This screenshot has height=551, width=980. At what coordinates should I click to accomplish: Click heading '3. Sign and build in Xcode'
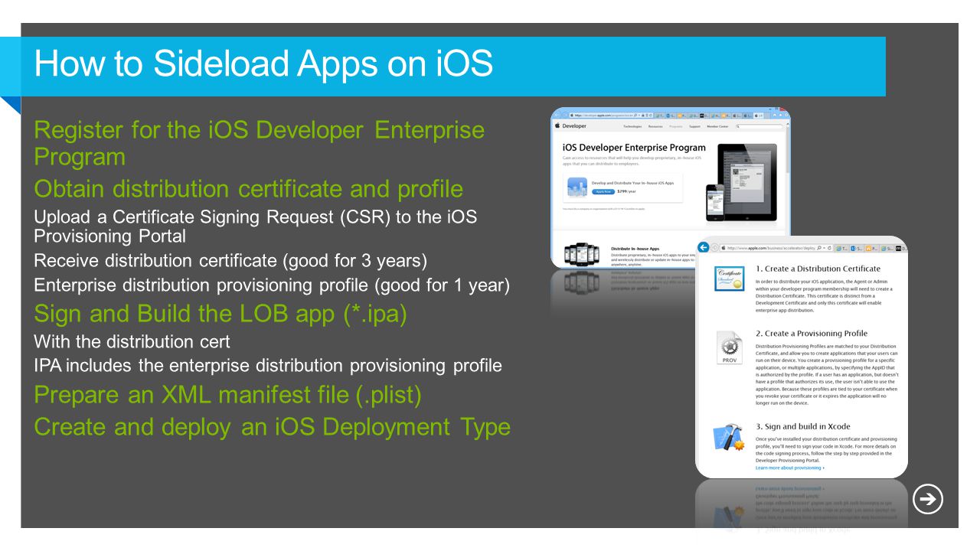pos(802,426)
